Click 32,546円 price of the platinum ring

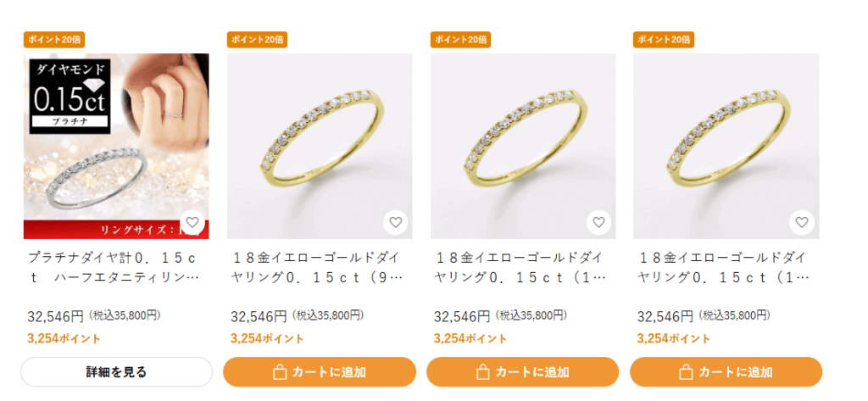(x=55, y=317)
